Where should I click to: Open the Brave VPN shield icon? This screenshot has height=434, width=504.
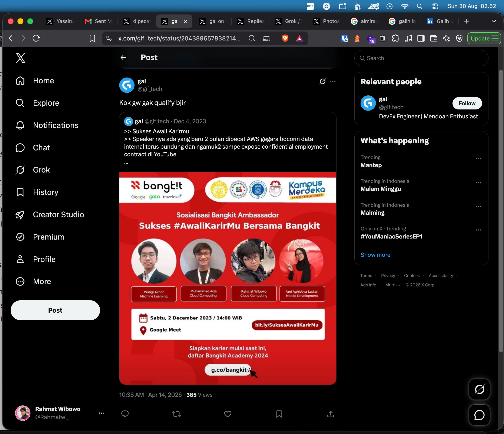point(459,39)
